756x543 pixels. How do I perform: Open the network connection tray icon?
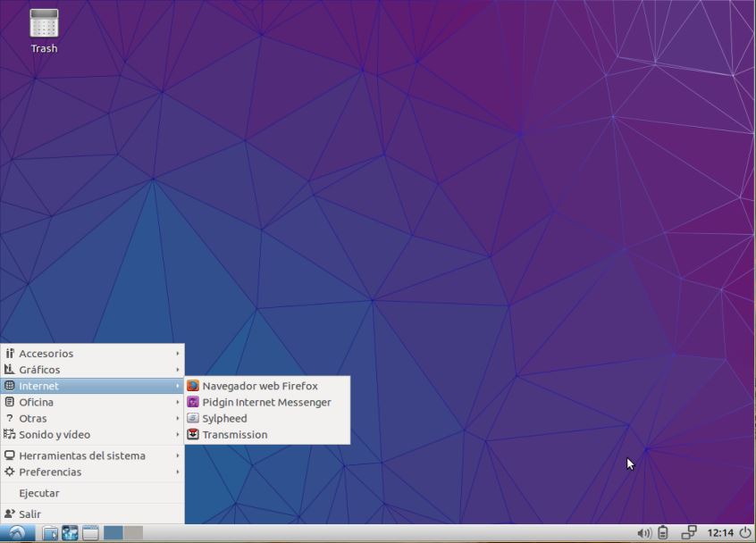point(688,533)
